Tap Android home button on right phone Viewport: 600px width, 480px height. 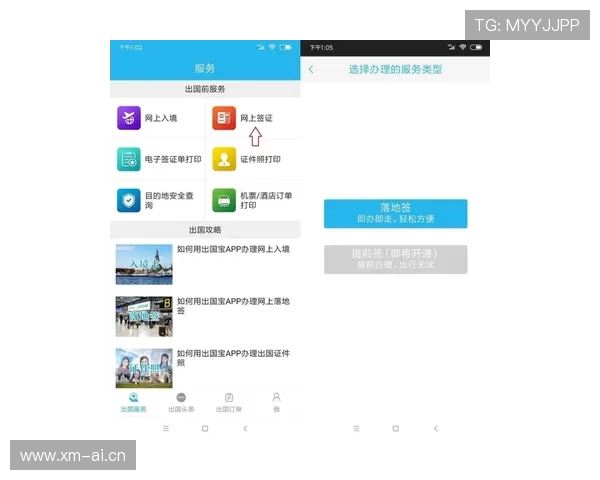(396, 428)
